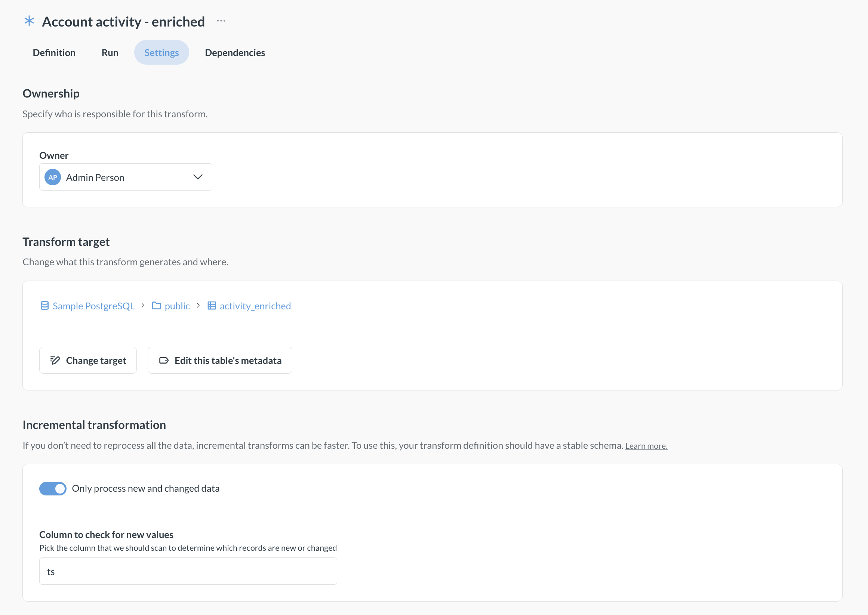Select the Settings tab
Screen dimensions: 868x615
161,53
